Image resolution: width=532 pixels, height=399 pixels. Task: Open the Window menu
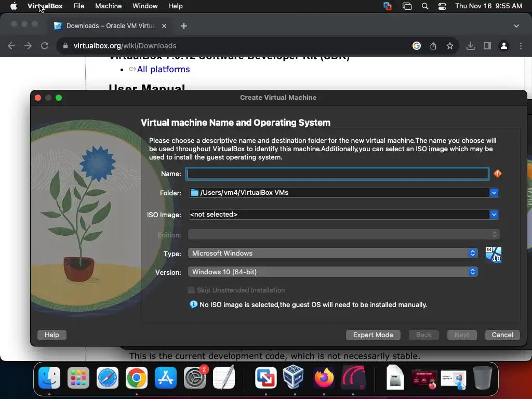145,6
